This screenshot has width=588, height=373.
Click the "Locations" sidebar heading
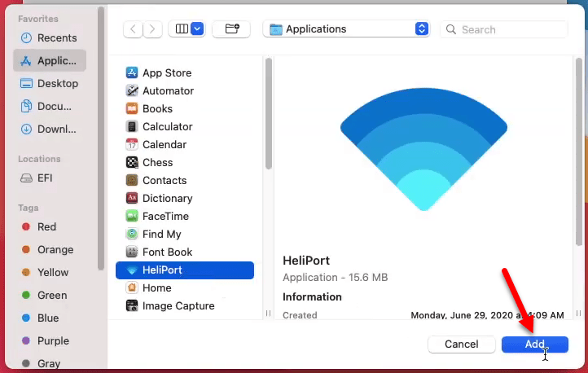tap(39, 159)
